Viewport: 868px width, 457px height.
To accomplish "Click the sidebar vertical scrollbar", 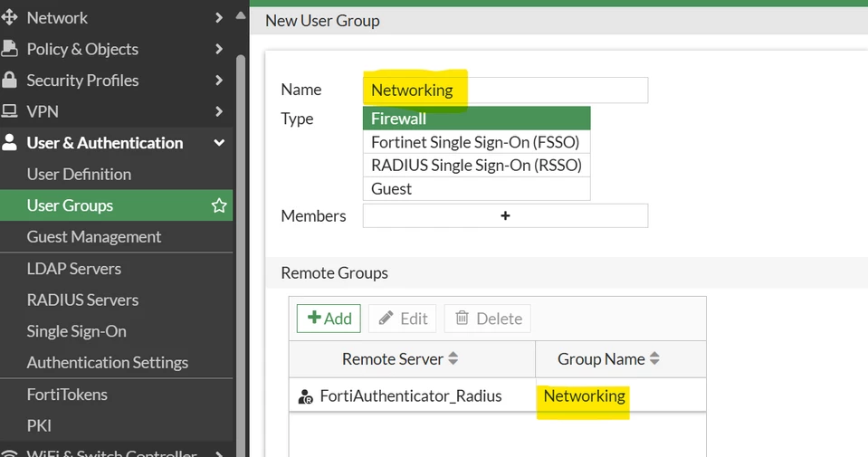I will click(240, 254).
